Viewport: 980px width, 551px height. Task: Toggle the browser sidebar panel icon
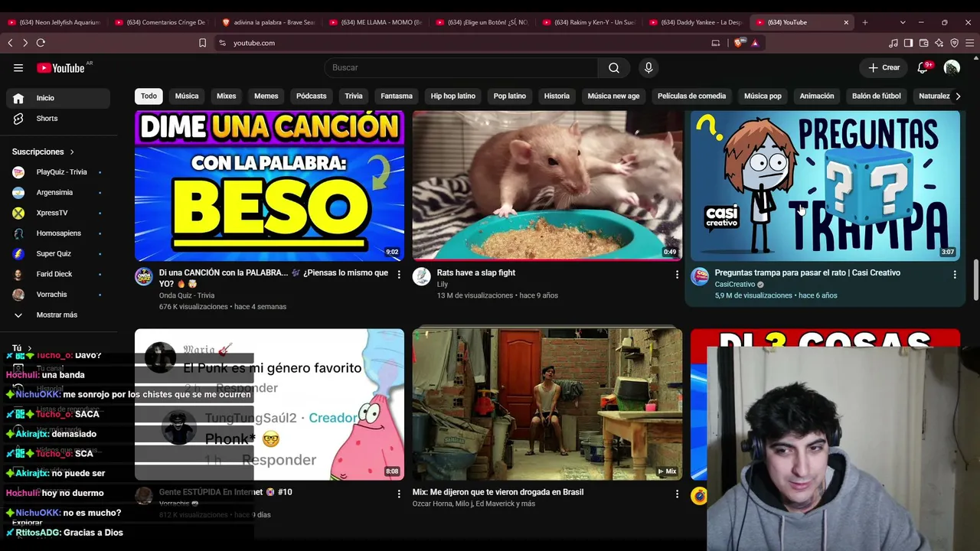[909, 43]
